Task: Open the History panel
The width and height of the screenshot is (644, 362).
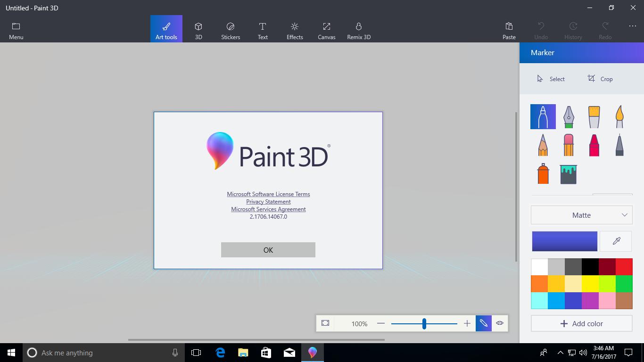Action: (x=573, y=31)
